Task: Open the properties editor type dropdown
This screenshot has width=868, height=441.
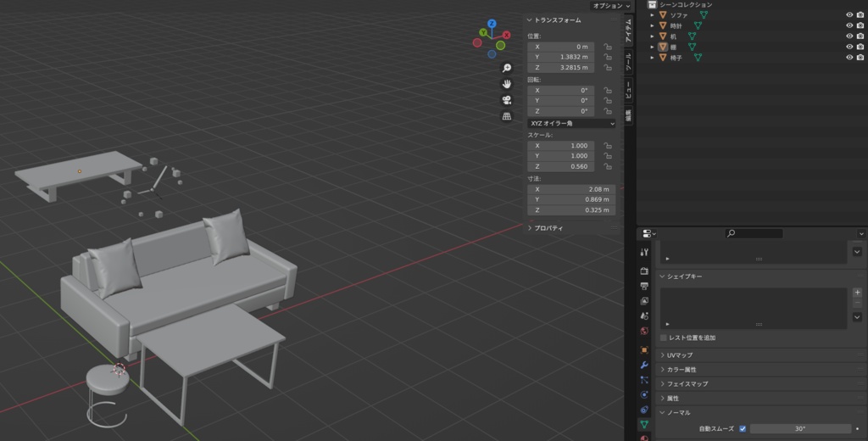Action: 648,234
